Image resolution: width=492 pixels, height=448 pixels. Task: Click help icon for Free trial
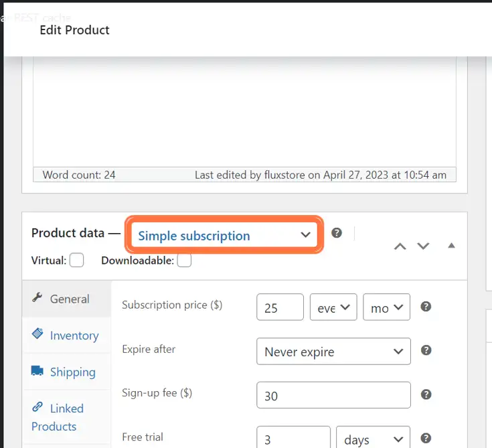click(x=426, y=438)
